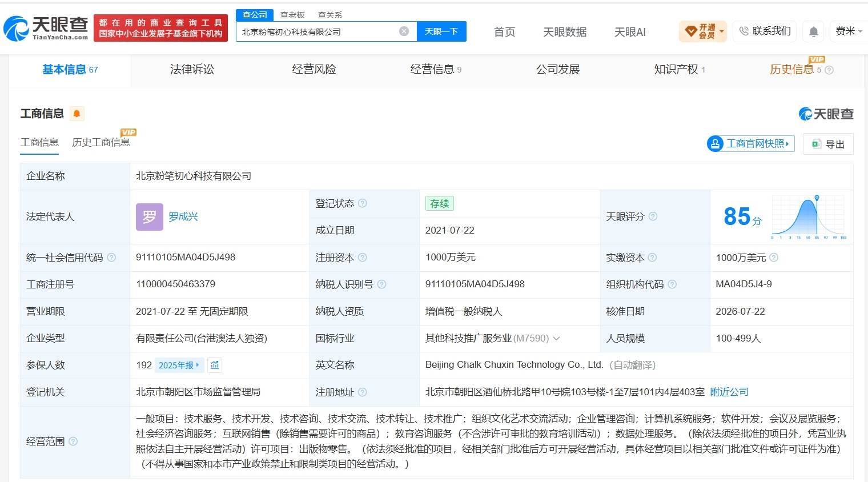The image size is (868, 482).
Task: Open the 参保人数 trend chart icon
Action: point(215,365)
